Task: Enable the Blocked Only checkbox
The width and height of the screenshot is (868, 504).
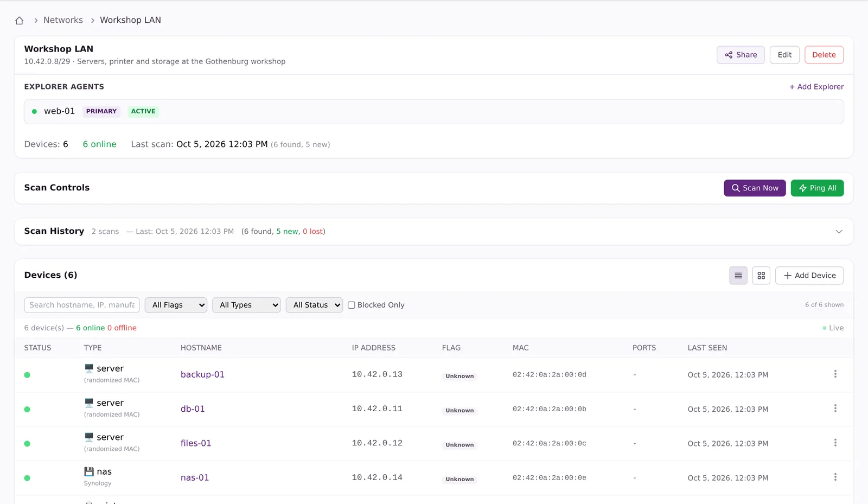Action: [352, 305]
